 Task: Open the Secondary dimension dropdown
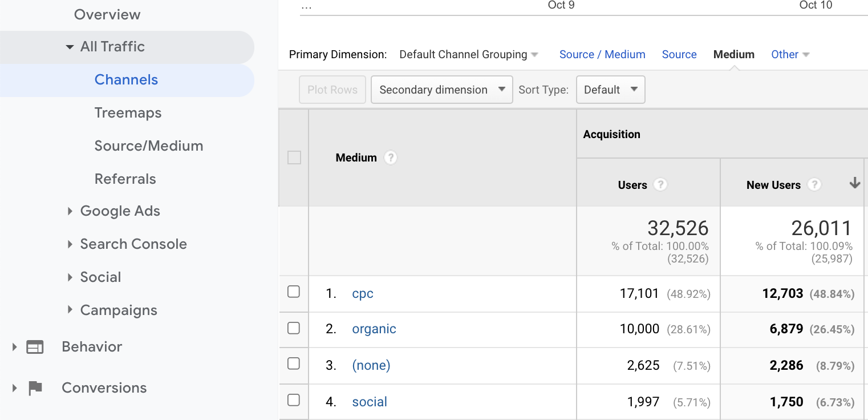(441, 90)
